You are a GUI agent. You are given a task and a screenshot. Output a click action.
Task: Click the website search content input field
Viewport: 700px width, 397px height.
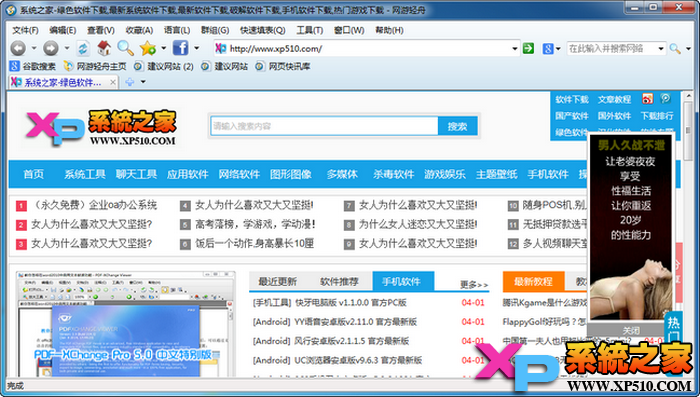(x=324, y=126)
